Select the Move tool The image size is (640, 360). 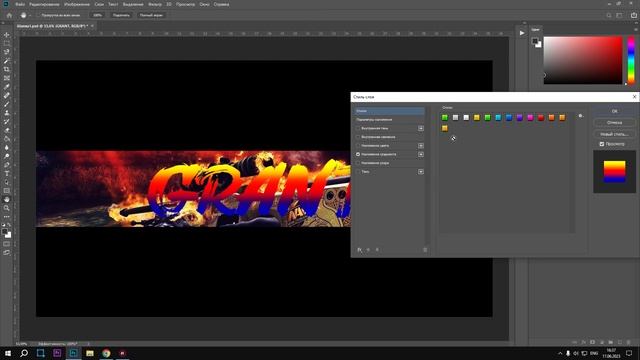click(x=7, y=35)
